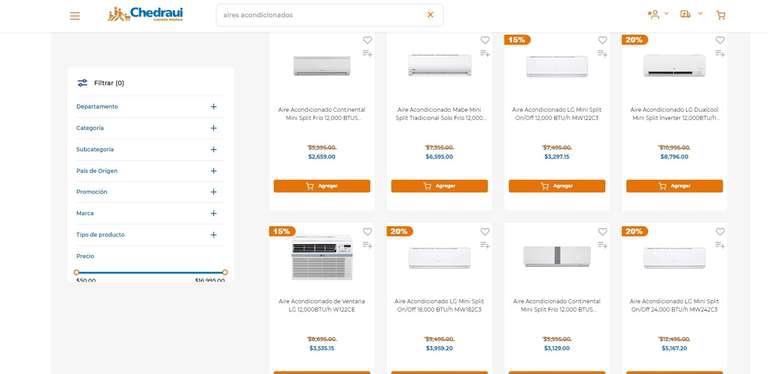The width and height of the screenshot is (768, 374).
Task: Open the account dropdown arrow
Action: (666, 14)
